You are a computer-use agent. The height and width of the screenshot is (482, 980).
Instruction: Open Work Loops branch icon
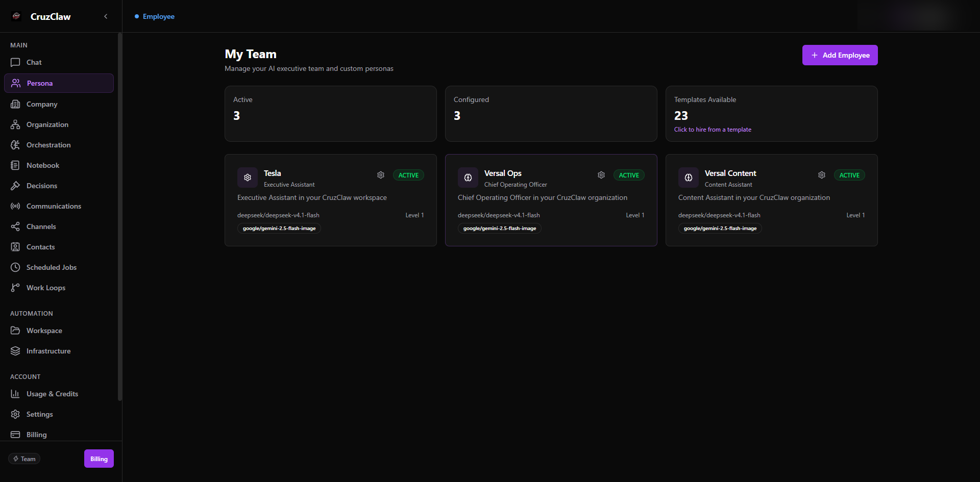[15, 288]
